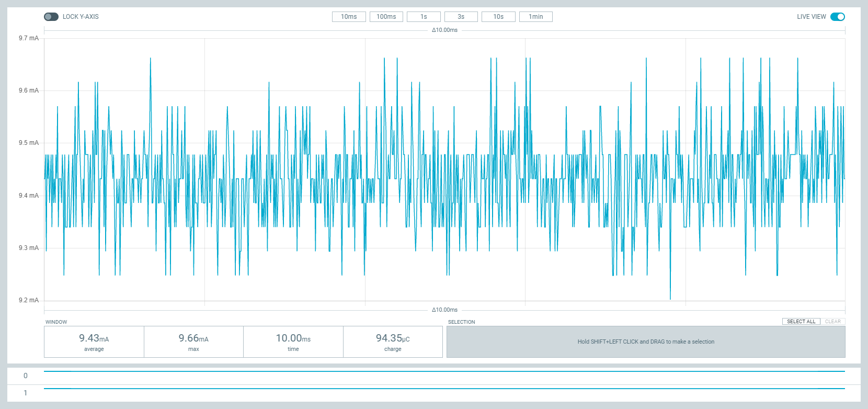
Task: Click the 10.00ms time readout
Action: 293,342
